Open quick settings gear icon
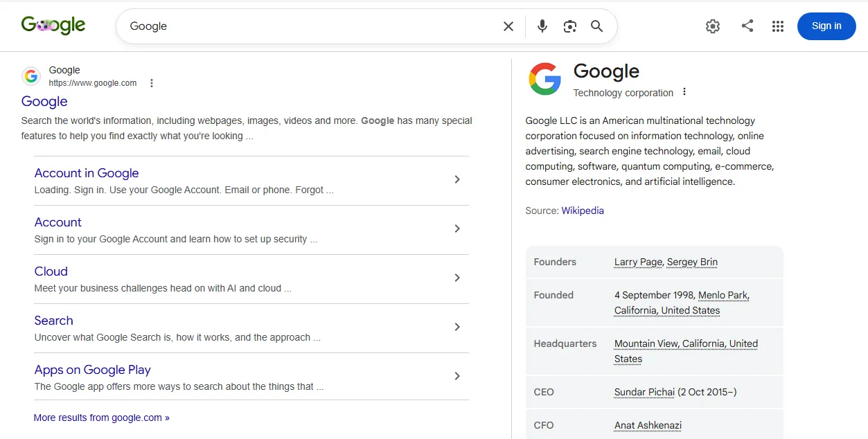This screenshot has width=868, height=439. [713, 26]
